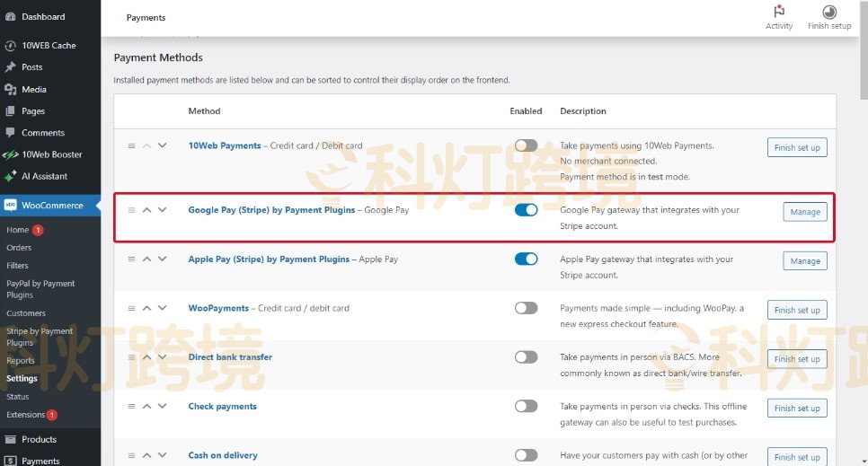Viewport: 868px width, 466px height.
Task: Move Apple Pay down with arrow
Action: point(163,259)
